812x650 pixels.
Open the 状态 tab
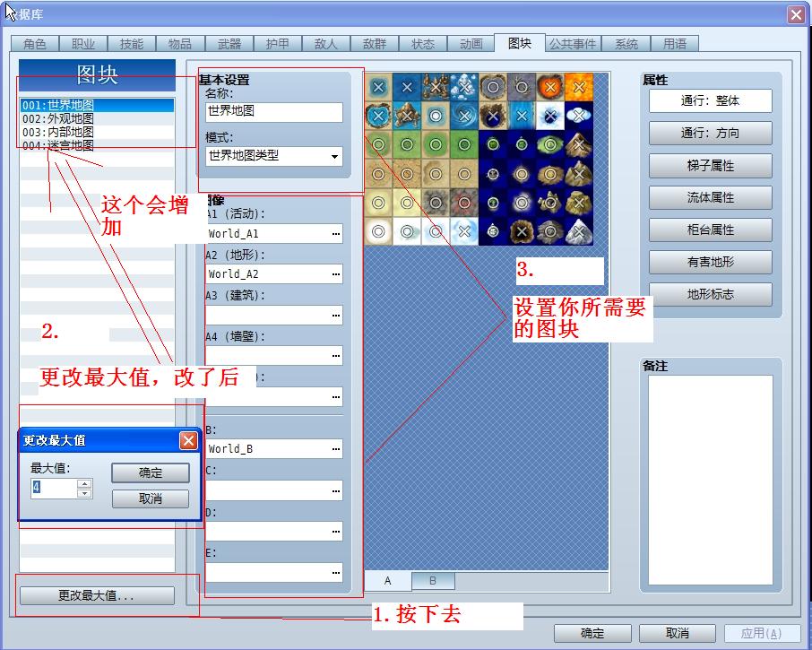tap(422, 44)
